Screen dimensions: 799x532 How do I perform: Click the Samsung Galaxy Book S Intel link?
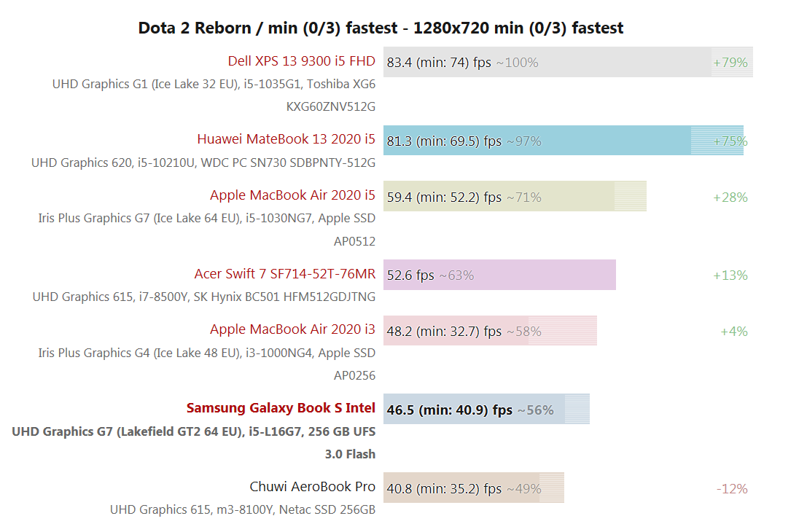281,407
